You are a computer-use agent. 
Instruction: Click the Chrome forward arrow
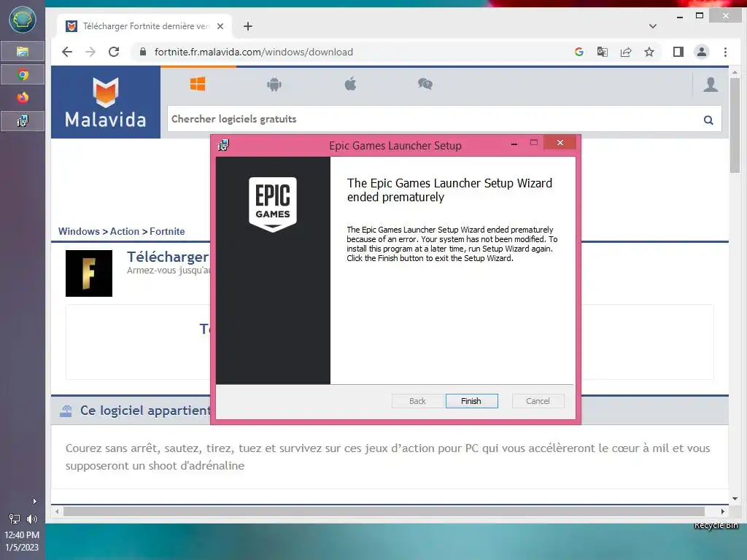90,52
